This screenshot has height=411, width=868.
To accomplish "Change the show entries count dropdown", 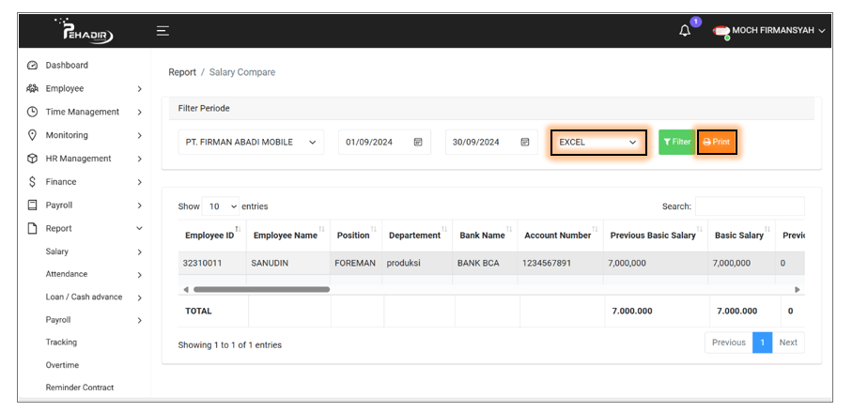I will [221, 206].
